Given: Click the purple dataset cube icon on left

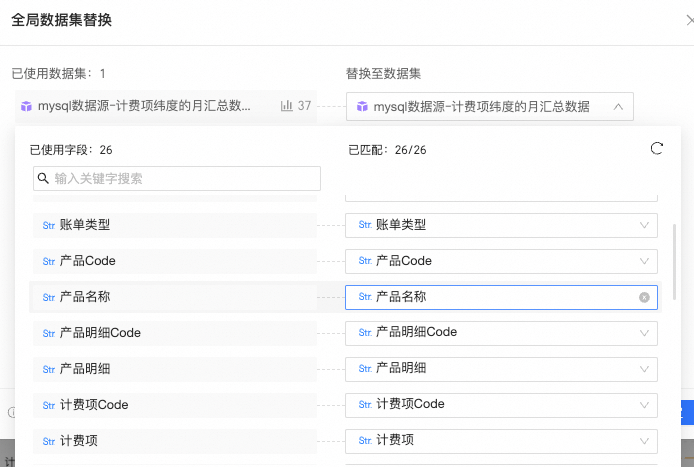Looking at the screenshot, I should click(26, 106).
